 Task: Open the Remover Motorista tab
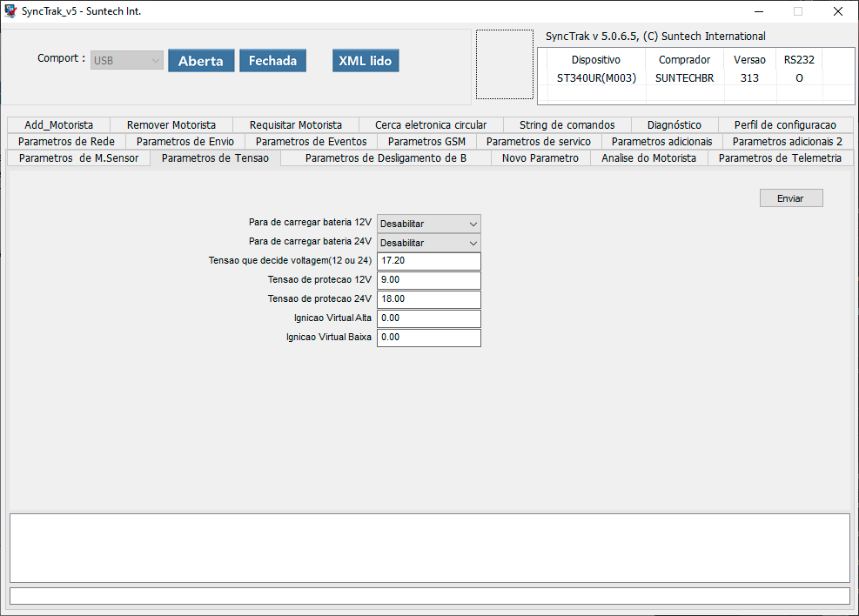click(x=171, y=125)
